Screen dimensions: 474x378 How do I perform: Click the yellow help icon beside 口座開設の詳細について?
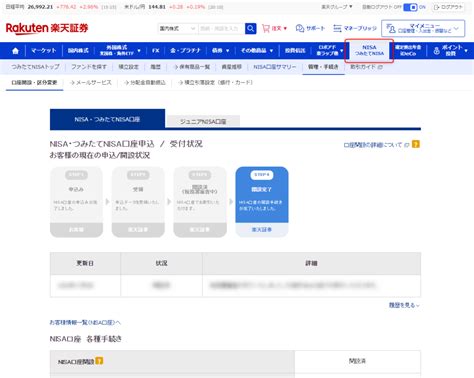[416, 144]
